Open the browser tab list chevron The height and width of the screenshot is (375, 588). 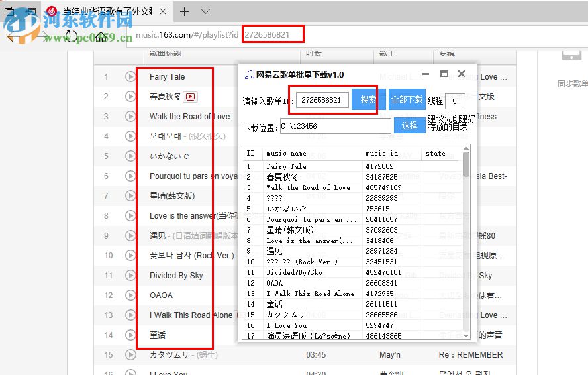(205, 12)
